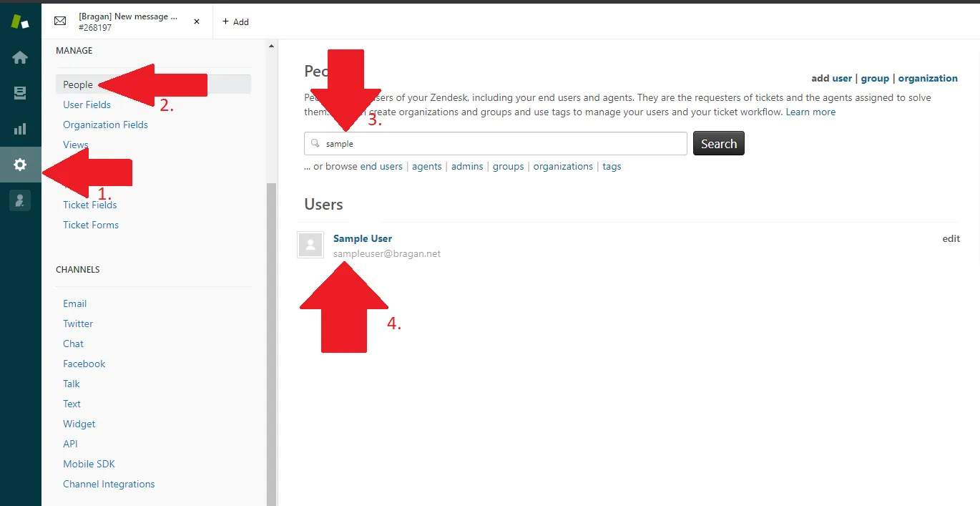Click the add group link
Screen dimensions: 980x506
(x=875, y=79)
